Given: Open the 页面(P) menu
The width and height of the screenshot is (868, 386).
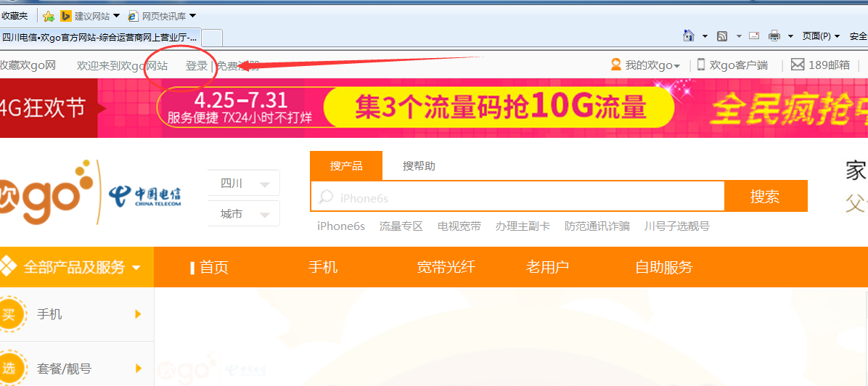Looking at the screenshot, I should (821, 36).
